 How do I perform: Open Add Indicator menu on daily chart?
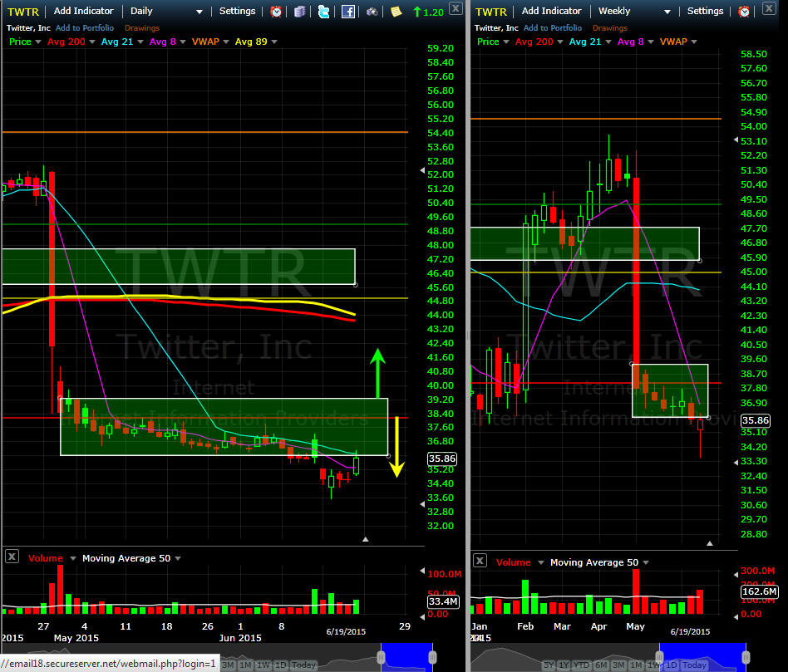coord(85,12)
